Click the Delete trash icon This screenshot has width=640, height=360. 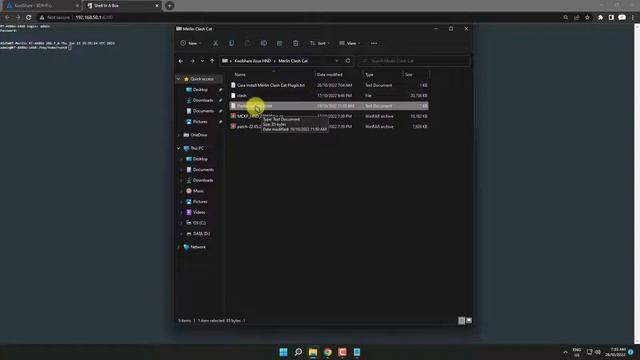tap(296, 43)
